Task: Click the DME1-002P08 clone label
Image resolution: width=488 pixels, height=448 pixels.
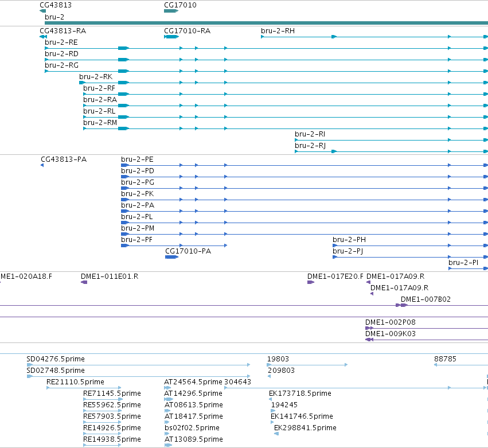Action: [x=391, y=322]
